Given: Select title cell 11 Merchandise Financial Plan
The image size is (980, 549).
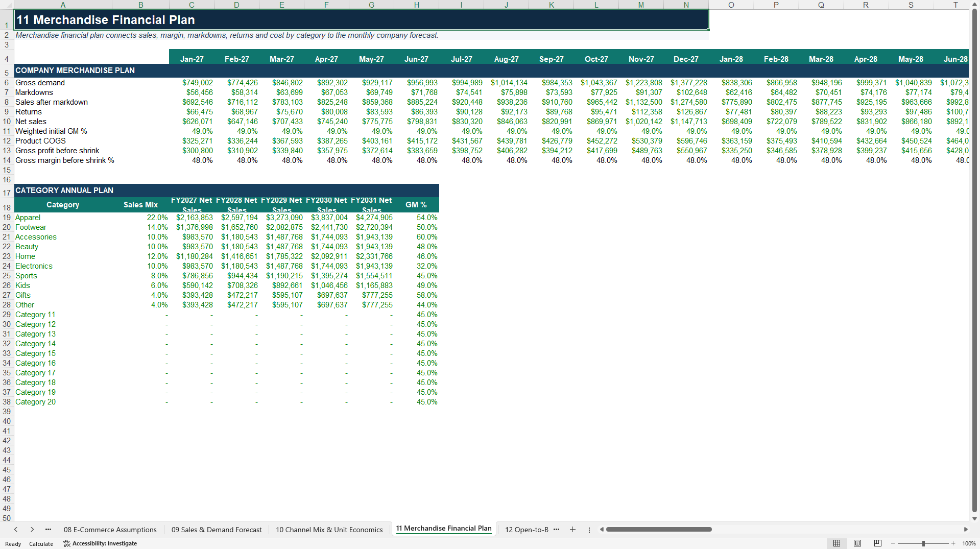Looking at the screenshot, I should click(361, 20).
